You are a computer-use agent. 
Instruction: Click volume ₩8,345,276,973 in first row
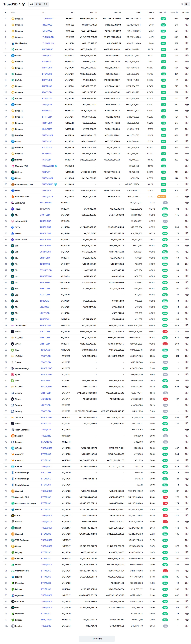(x=133, y=19)
